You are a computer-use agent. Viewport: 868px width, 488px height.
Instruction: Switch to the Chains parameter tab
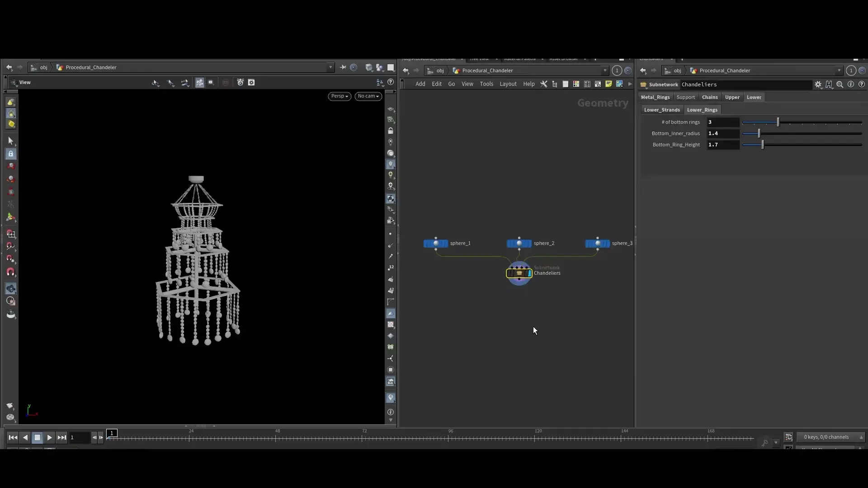point(710,97)
